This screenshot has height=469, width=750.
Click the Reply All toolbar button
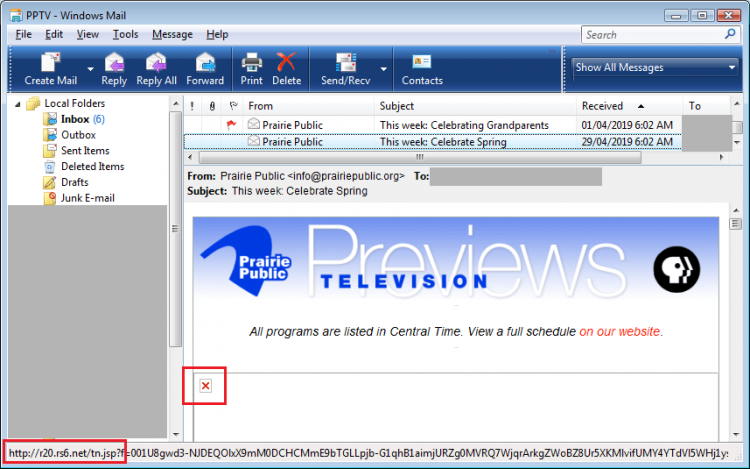click(156, 69)
